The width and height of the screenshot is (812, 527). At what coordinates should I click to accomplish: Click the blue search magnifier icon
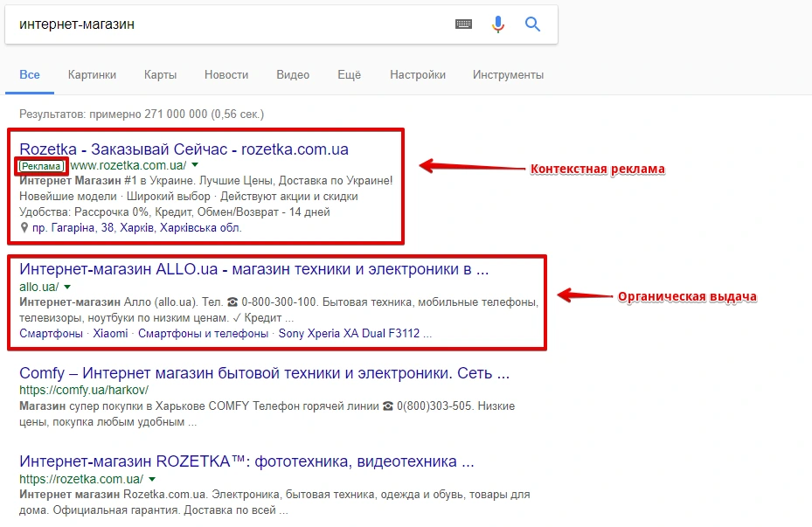pos(533,24)
